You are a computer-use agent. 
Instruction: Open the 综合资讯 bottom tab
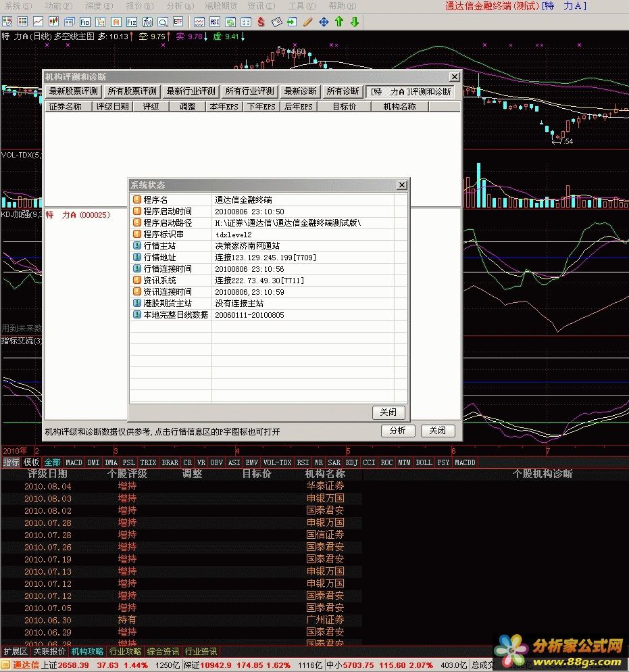point(163,652)
